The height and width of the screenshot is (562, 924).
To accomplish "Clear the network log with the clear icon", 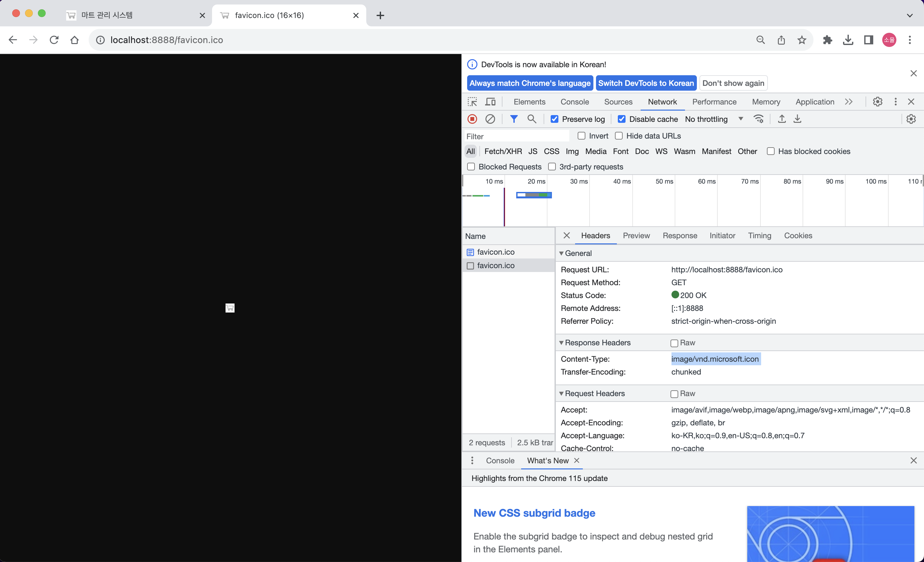I will pyautogui.click(x=490, y=119).
